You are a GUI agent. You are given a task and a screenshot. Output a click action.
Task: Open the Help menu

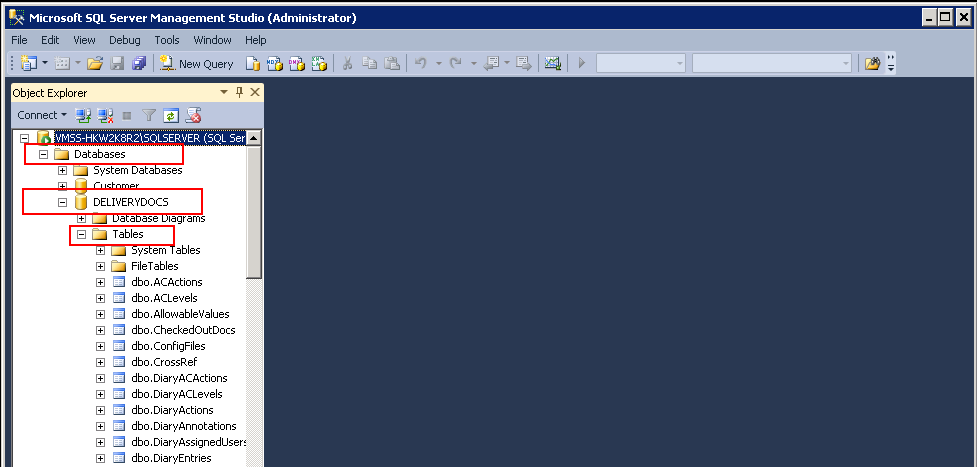[x=255, y=40]
